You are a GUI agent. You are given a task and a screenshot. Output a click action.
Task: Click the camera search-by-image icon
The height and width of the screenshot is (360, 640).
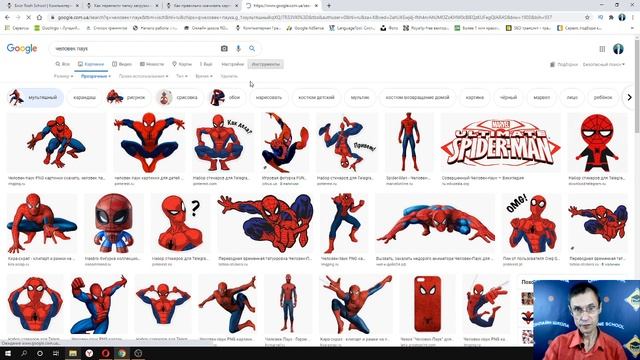pos(224,49)
